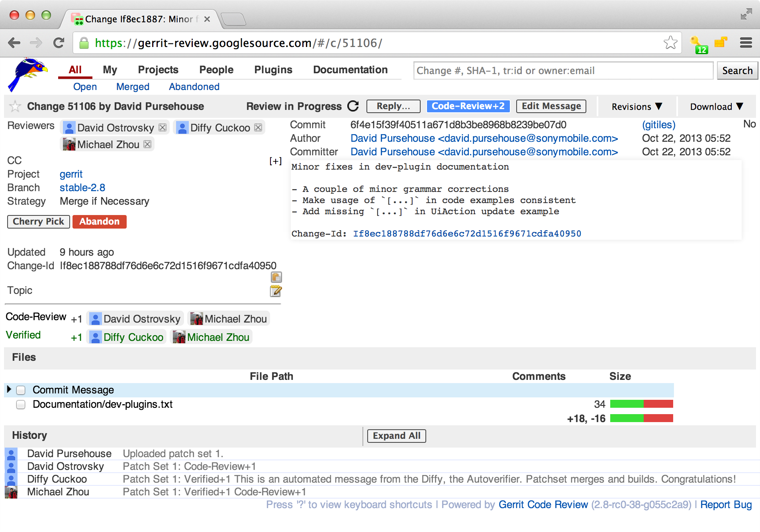This screenshot has width=760, height=532.
Task: Show Merged changes
Action: click(x=133, y=86)
